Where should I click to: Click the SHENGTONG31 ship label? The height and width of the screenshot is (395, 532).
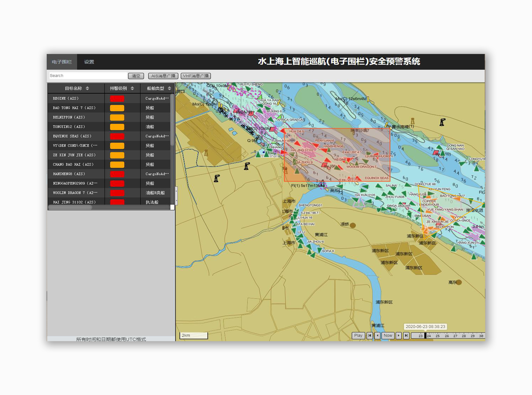[x=310, y=205]
